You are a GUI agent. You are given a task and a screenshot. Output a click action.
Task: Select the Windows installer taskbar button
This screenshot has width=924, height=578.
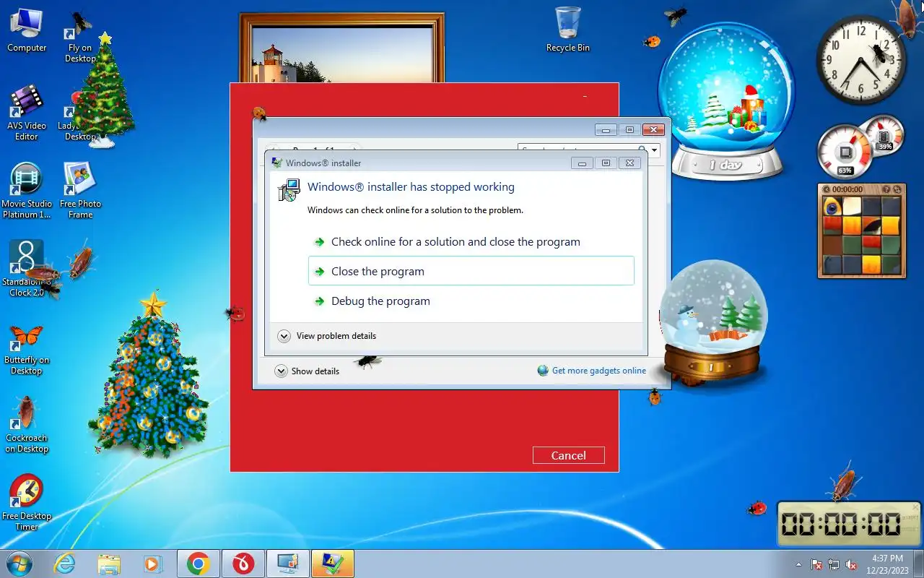pyautogui.click(x=333, y=564)
